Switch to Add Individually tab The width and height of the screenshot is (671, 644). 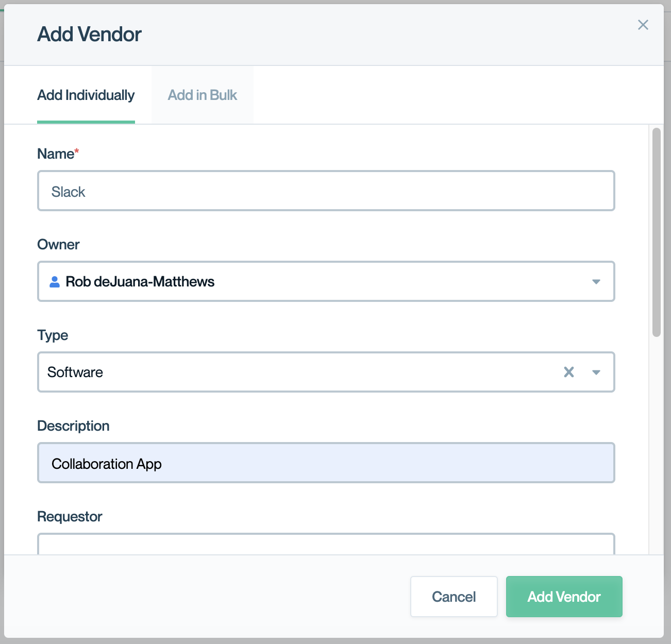click(x=86, y=95)
